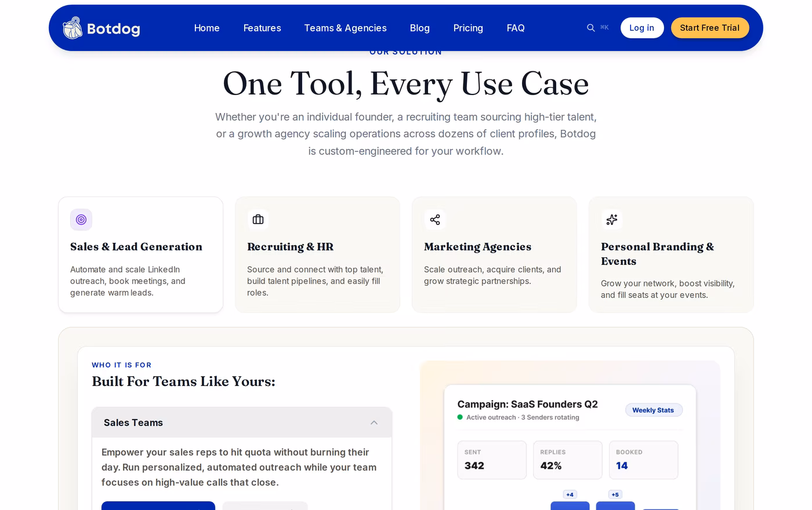Open the Features menu item

coord(262,28)
